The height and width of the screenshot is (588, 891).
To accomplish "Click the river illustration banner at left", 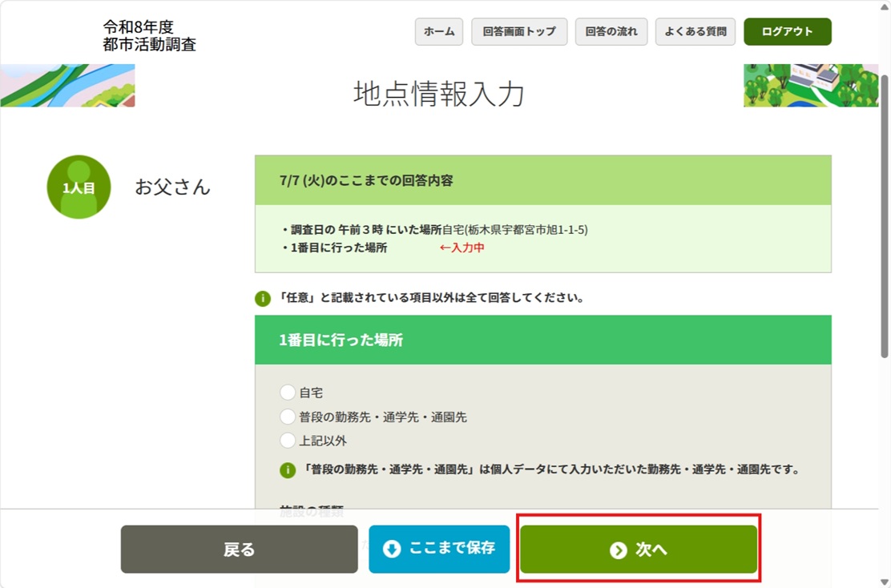I will (67, 85).
